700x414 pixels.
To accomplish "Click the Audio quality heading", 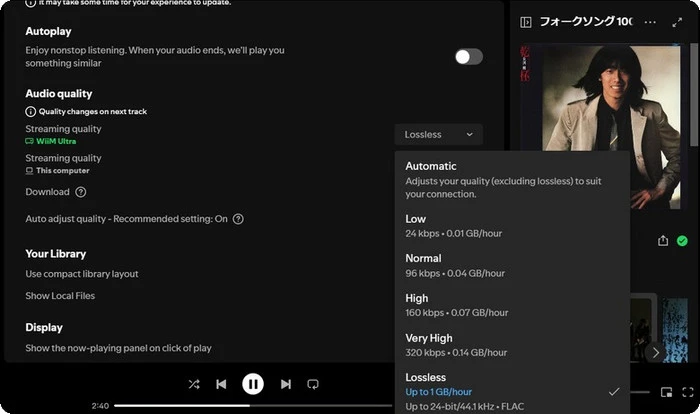I will tap(58, 93).
